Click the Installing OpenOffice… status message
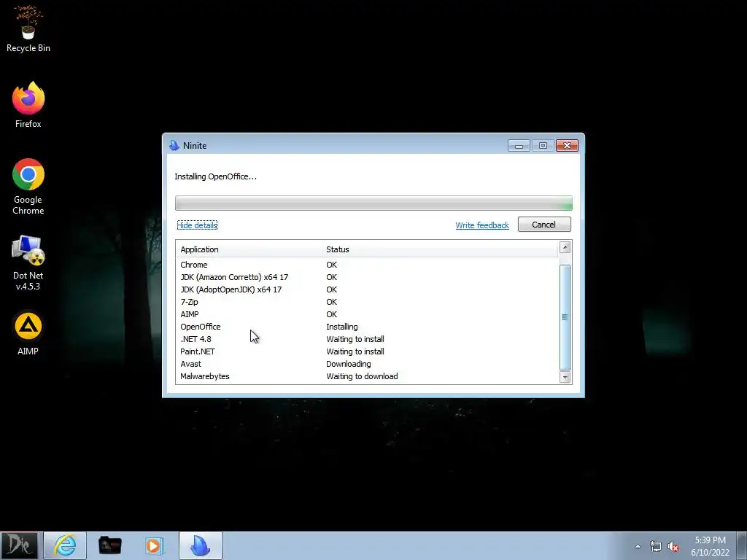This screenshot has width=747, height=560. point(215,176)
